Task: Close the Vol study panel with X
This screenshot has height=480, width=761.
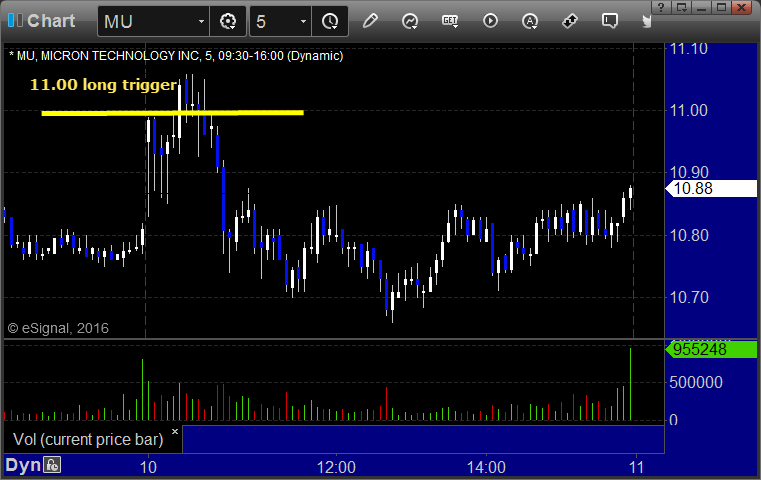Action: click(x=175, y=431)
